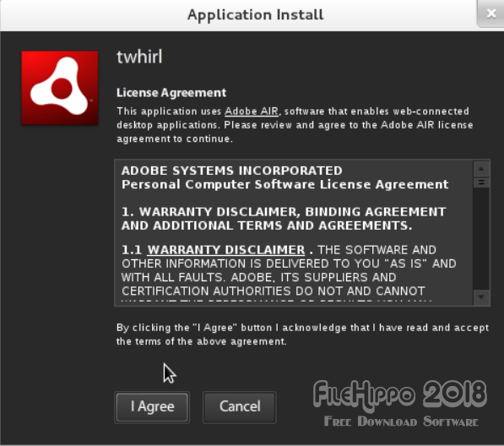Click the I Agree button
Viewport: 504px width, 446px height.
pyautogui.click(x=152, y=407)
